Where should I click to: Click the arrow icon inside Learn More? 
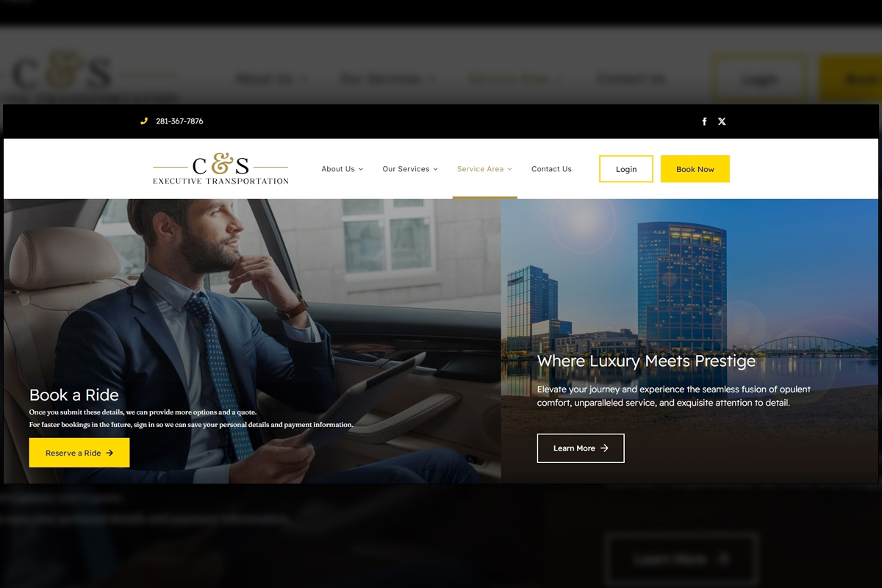click(x=604, y=448)
